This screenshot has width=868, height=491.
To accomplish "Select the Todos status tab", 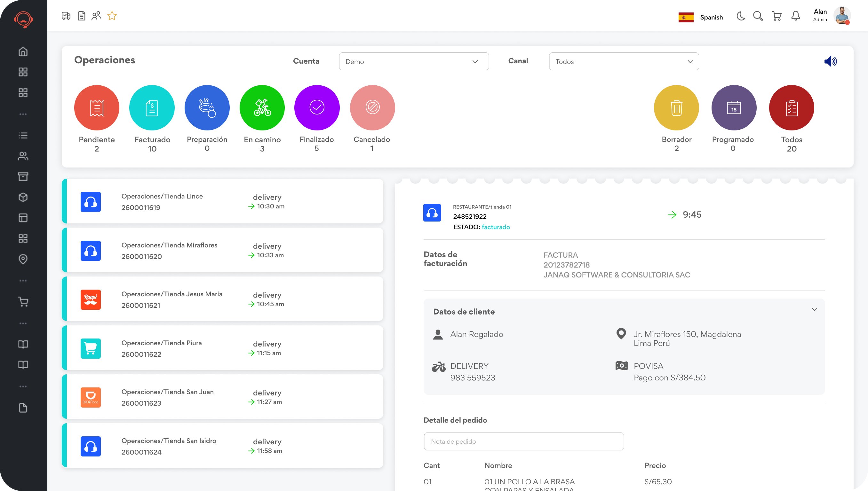I will click(792, 108).
